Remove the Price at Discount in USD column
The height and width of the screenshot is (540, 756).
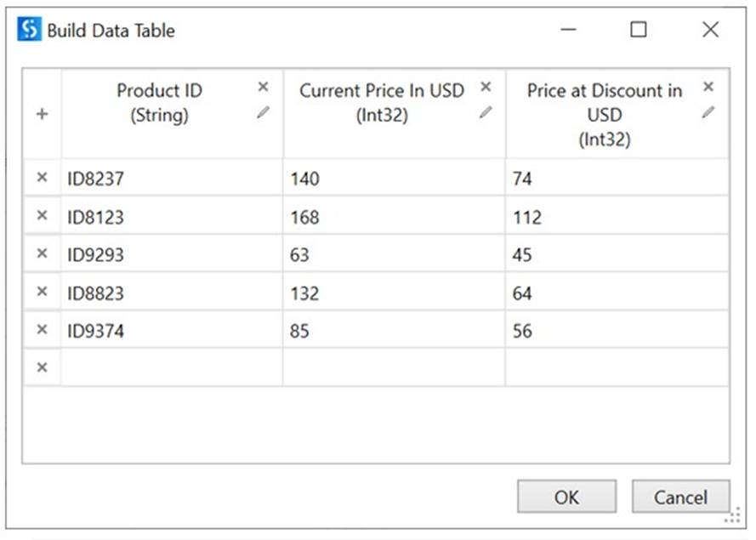(x=708, y=86)
